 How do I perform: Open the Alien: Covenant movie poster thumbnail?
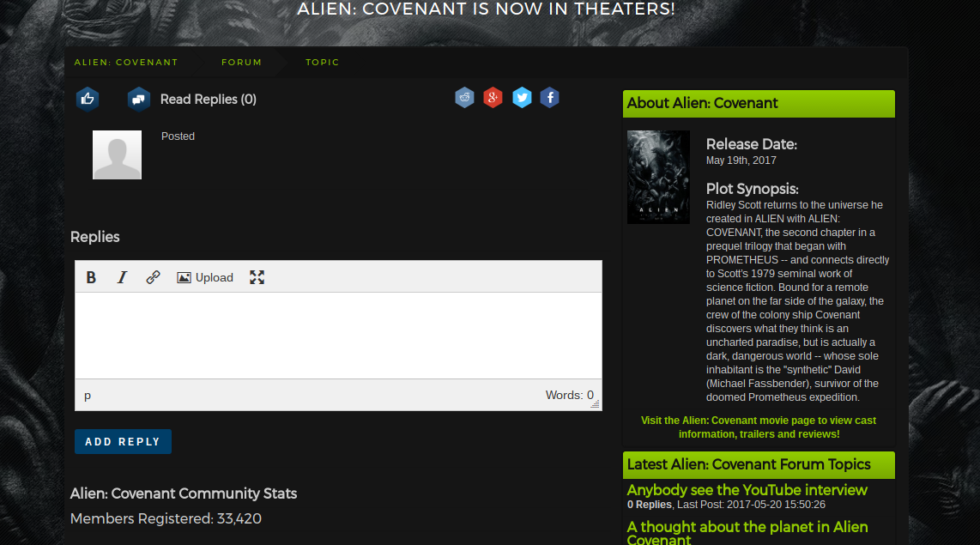click(658, 177)
